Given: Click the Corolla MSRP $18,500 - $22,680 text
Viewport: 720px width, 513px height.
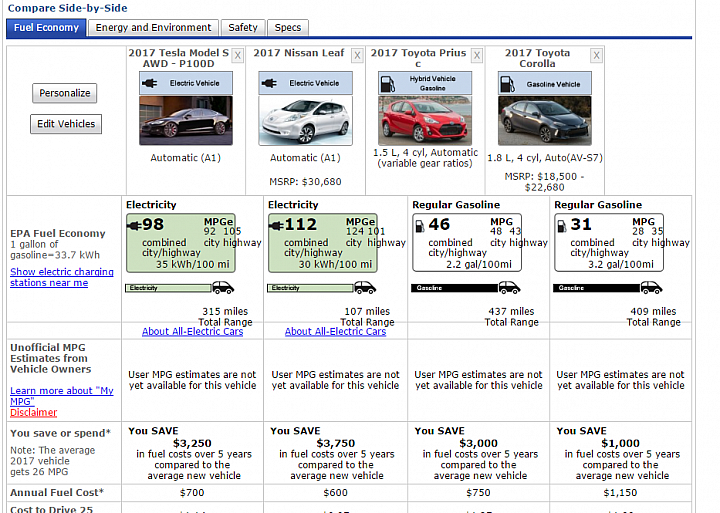Looking at the screenshot, I should [545, 182].
